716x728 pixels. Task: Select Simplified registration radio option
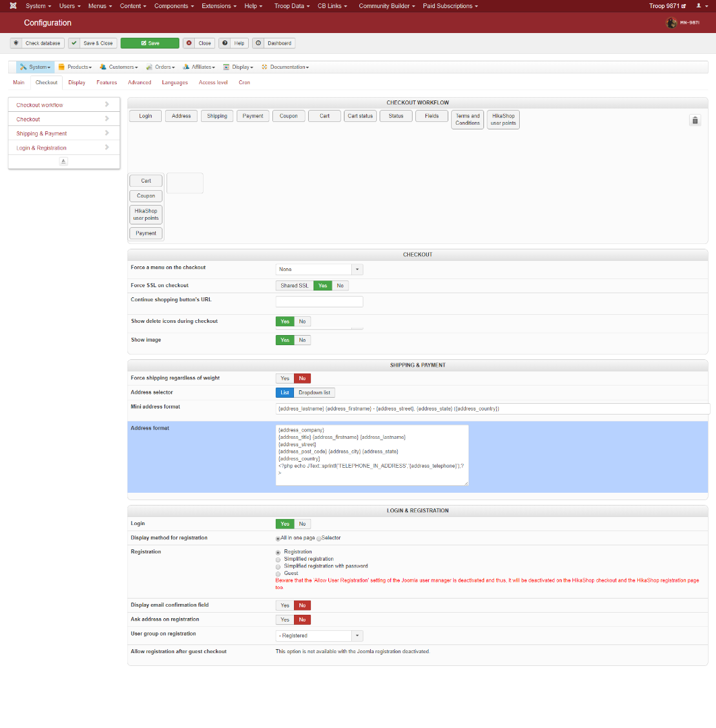(278, 559)
